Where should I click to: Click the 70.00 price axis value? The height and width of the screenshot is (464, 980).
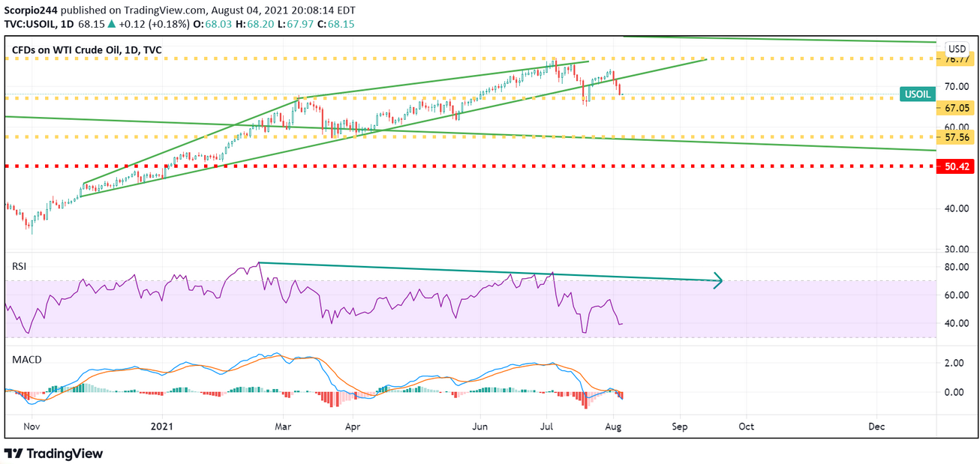tap(957, 86)
